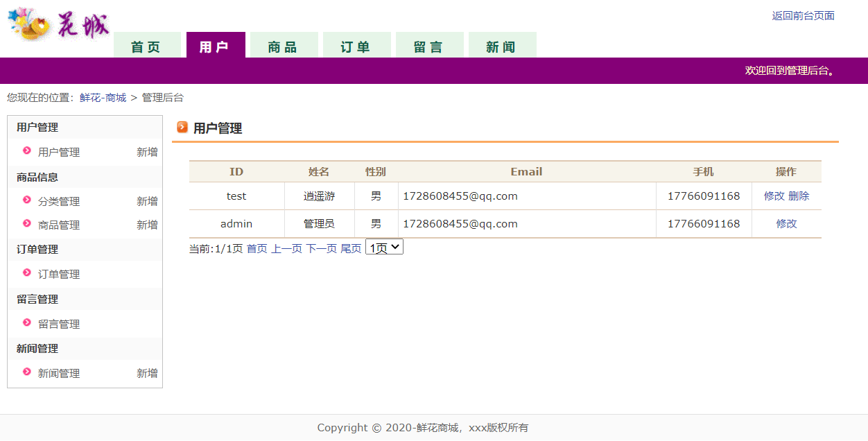Screen dimensions: 868x441
Task: Click the arrow icon beside 用户管理 sidebar item
Action: tap(26, 152)
